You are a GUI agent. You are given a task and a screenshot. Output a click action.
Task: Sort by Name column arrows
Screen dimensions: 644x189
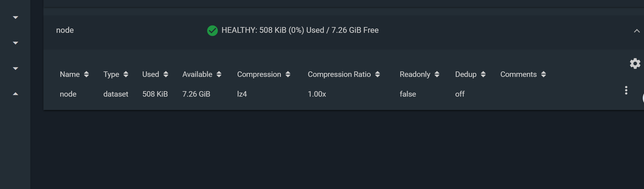86,74
